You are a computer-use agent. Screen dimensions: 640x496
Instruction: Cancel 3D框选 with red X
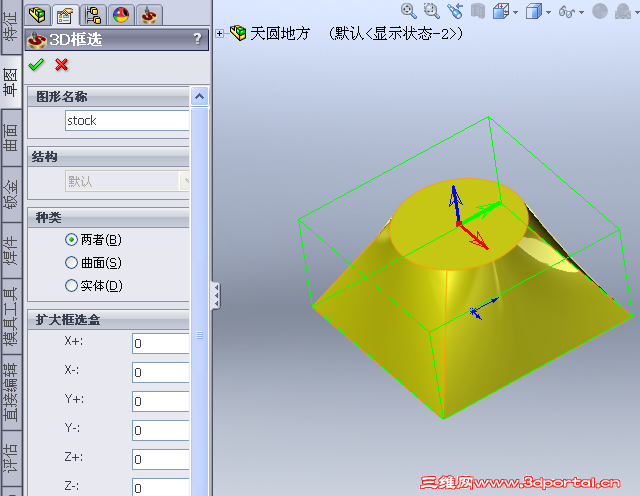click(x=61, y=65)
